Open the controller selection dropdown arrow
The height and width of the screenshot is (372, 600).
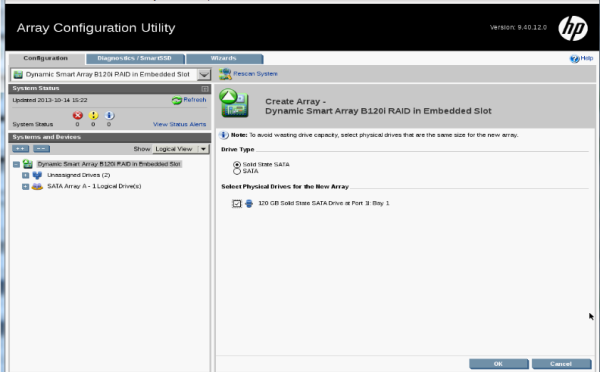(x=204, y=75)
